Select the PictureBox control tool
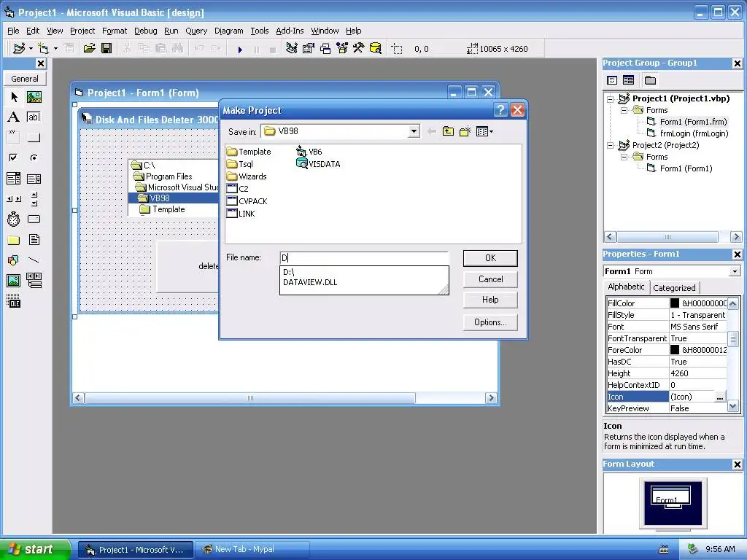Image resolution: width=747 pixels, height=560 pixels. tap(34, 97)
